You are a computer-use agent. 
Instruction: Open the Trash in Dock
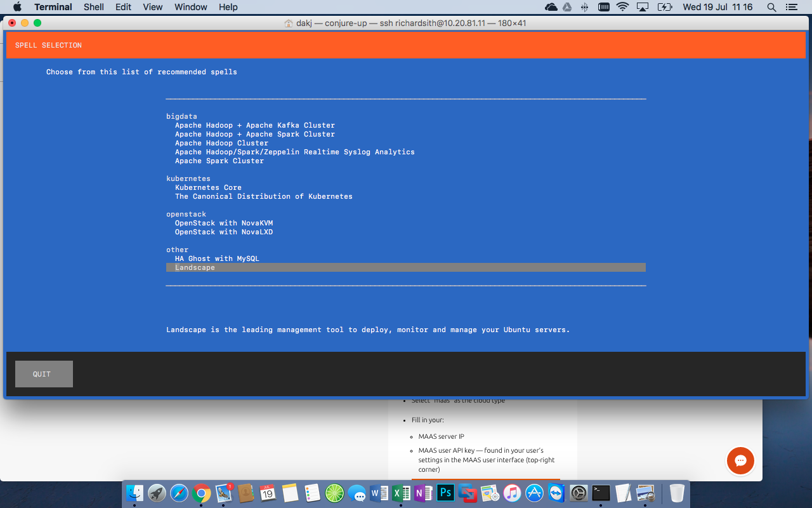coord(677,493)
